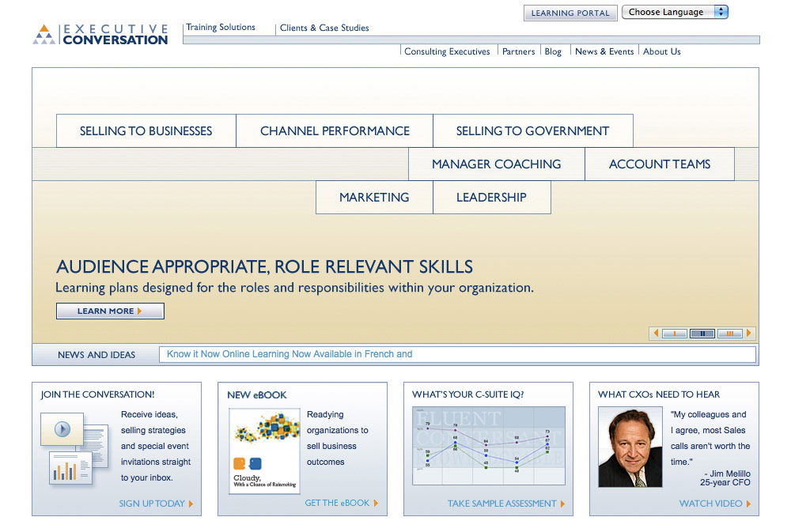This screenshot has width=791, height=532.
Task: Open the News & Events menu
Action: pos(604,51)
